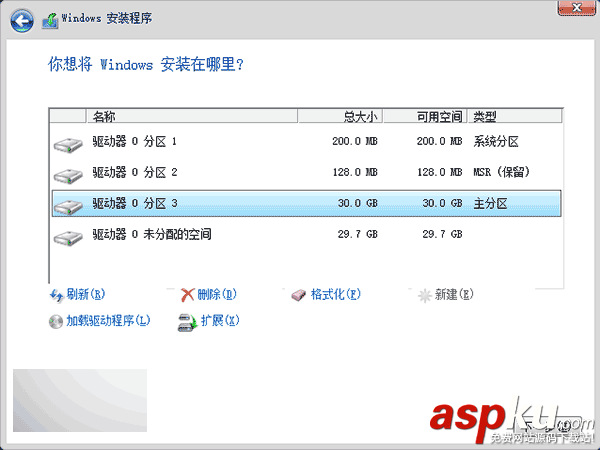The width and height of the screenshot is (600, 450).
Task: Click the 新建 star icon
Action: point(425,295)
